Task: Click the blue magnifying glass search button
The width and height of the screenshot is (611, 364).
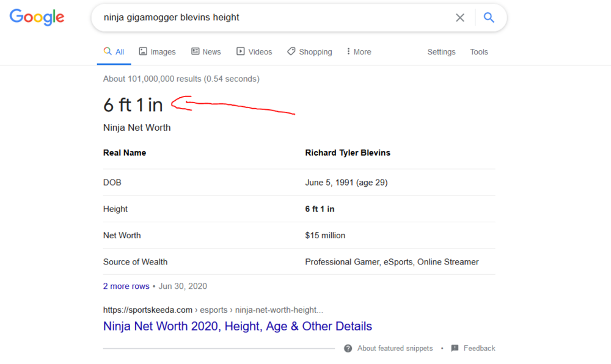Action: 489,18
